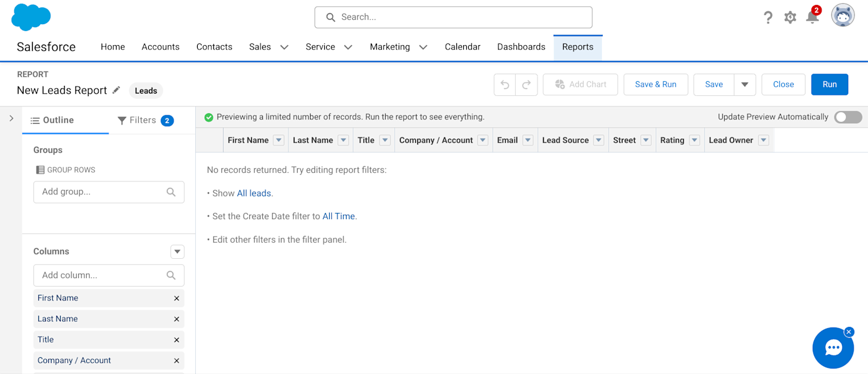This screenshot has height=374, width=868.
Task: Open the First Name column header dropdown
Action: pyautogui.click(x=278, y=141)
